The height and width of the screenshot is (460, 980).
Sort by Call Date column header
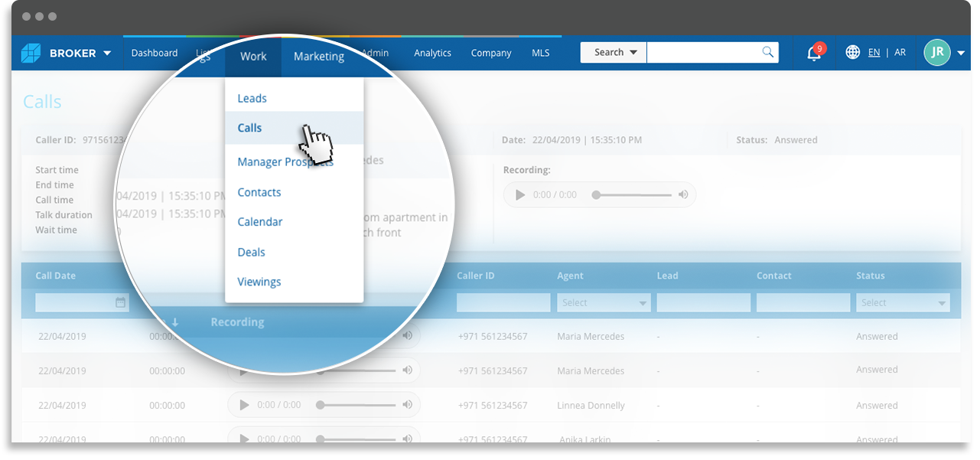[55, 276]
